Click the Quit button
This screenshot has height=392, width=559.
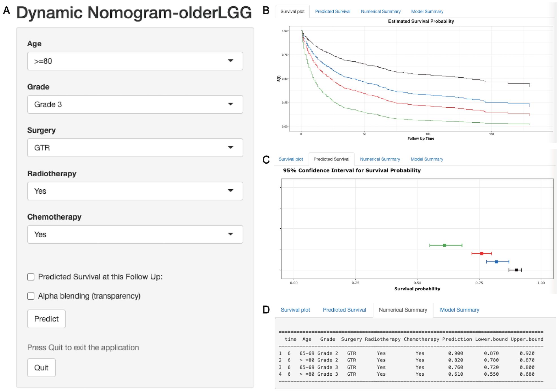coord(41,368)
